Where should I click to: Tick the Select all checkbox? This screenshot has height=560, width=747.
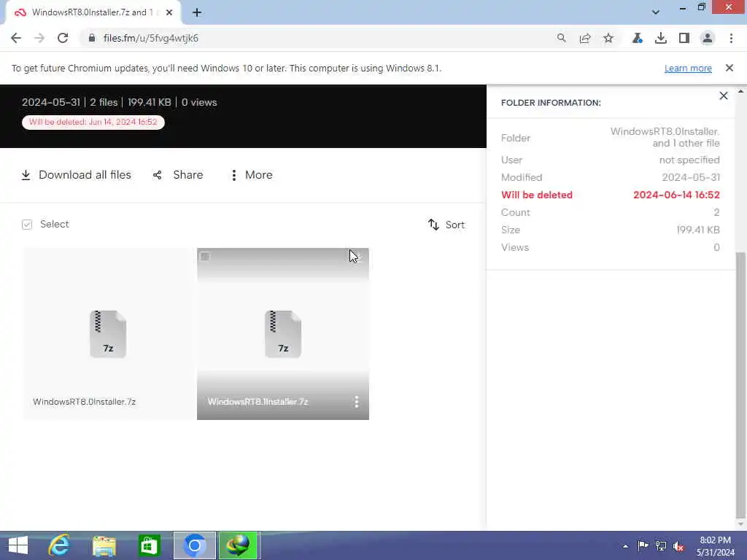tap(27, 225)
